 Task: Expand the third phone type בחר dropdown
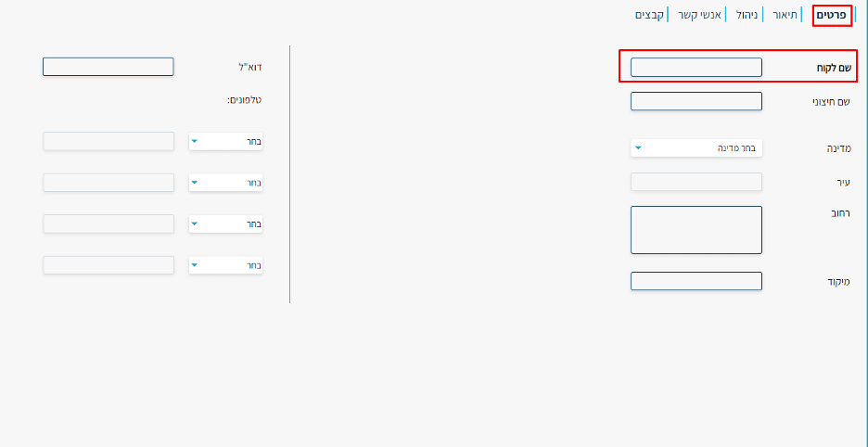click(226, 224)
